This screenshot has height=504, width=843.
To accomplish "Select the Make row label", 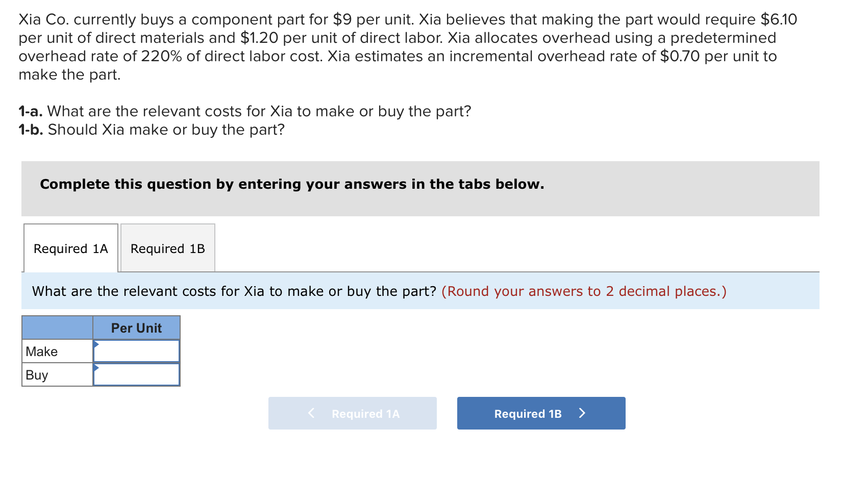I will [x=41, y=351].
